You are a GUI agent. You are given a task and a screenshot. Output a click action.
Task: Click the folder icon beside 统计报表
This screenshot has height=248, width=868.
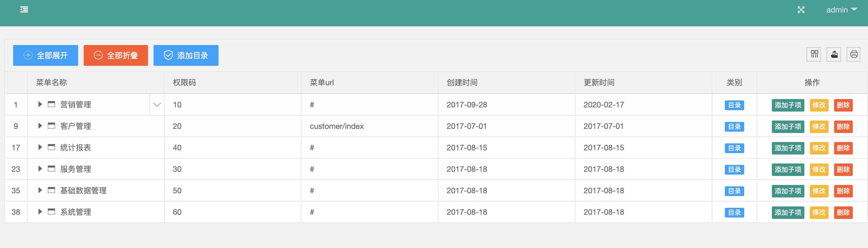(x=52, y=147)
